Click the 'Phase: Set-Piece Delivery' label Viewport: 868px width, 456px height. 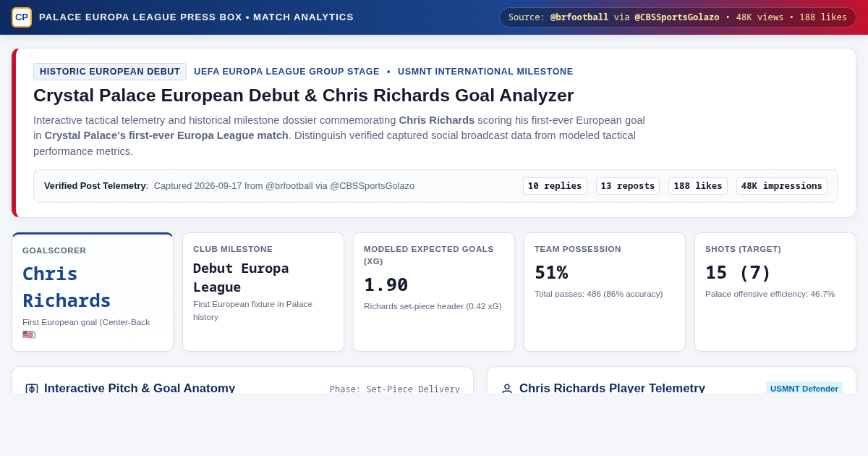[395, 389]
